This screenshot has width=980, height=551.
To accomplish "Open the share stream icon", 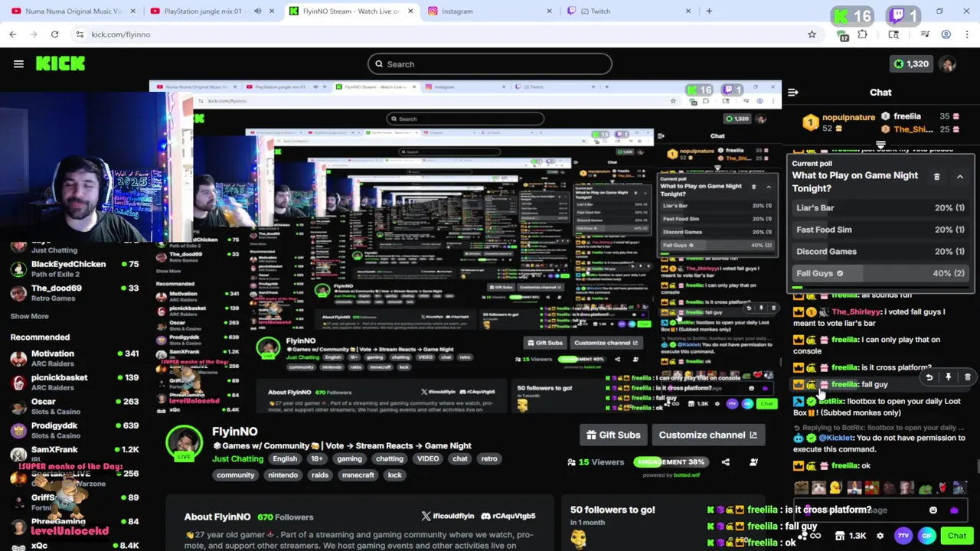I will pos(725,462).
